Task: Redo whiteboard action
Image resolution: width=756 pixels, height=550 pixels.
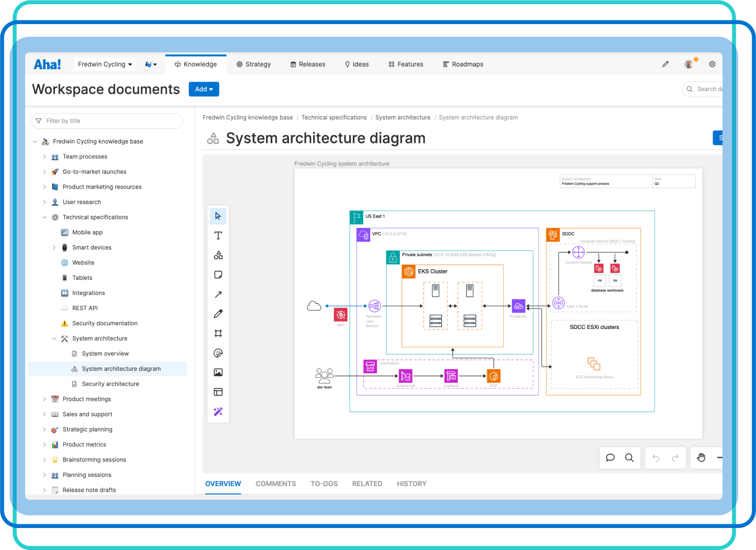Action: (675, 458)
